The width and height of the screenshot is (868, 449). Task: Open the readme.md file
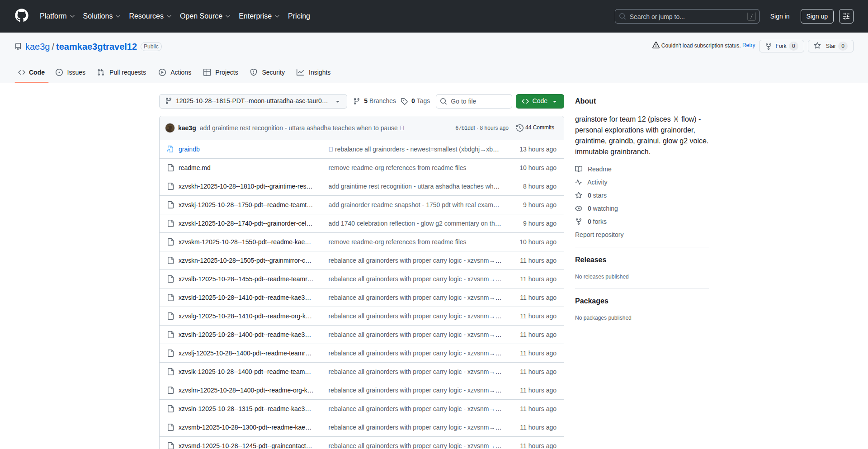(194, 168)
